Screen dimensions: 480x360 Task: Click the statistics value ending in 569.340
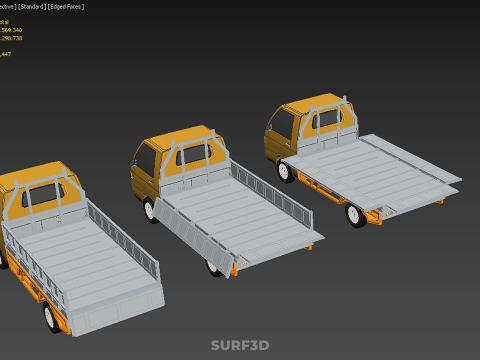pyautogui.click(x=11, y=30)
